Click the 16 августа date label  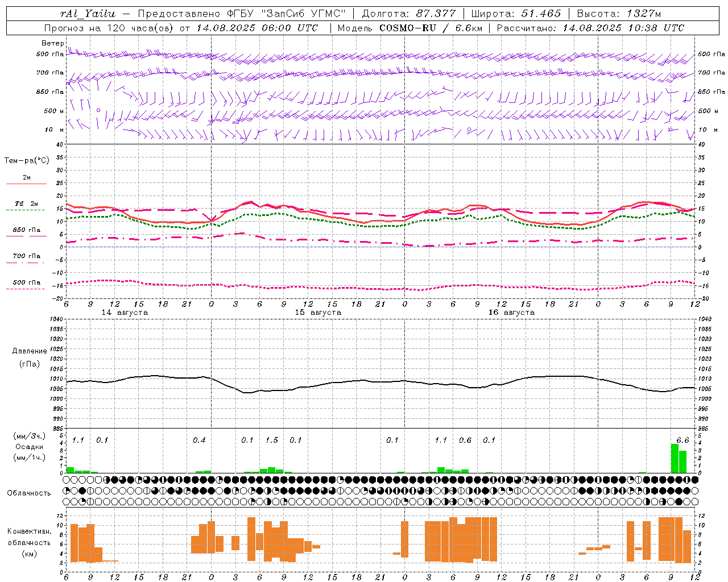click(x=511, y=313)
